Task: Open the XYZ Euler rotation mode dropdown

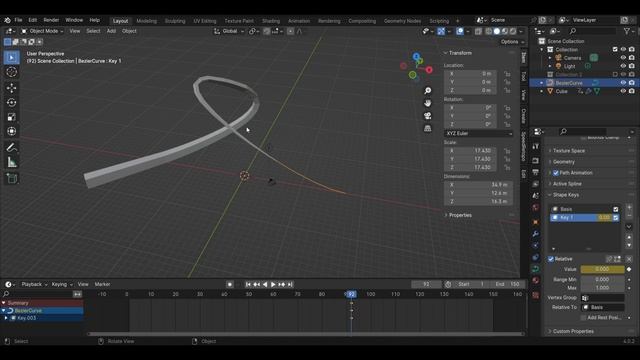Action: tap(478, 133)
